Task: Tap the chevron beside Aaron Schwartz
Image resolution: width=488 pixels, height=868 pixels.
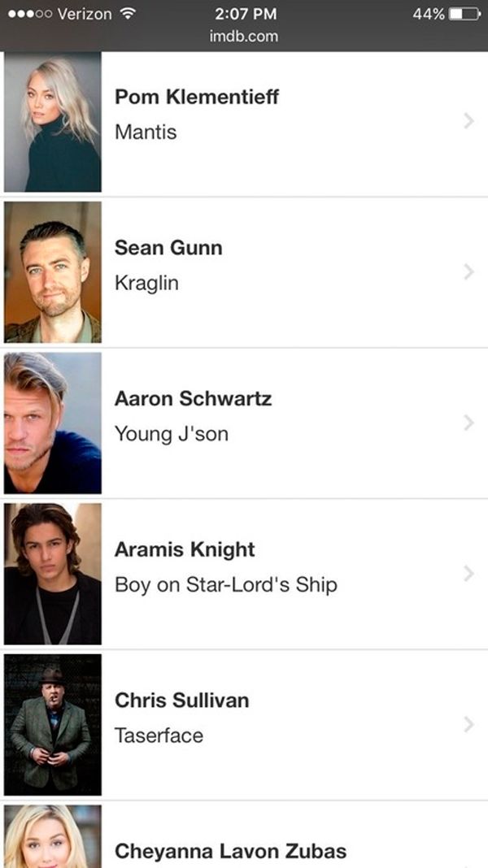Action: tap(468, 423)
